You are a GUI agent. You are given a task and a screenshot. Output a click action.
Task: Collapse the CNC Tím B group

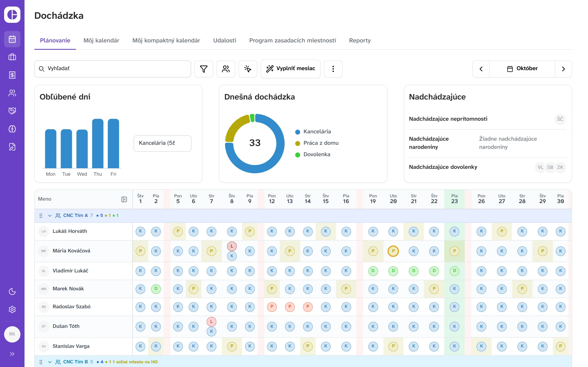(x=50, y=362)
